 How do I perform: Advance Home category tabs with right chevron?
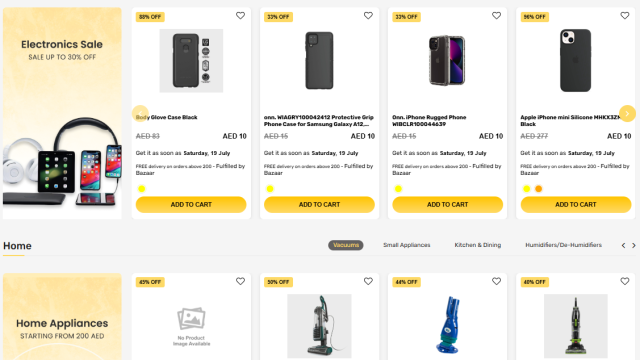point(633,245)
